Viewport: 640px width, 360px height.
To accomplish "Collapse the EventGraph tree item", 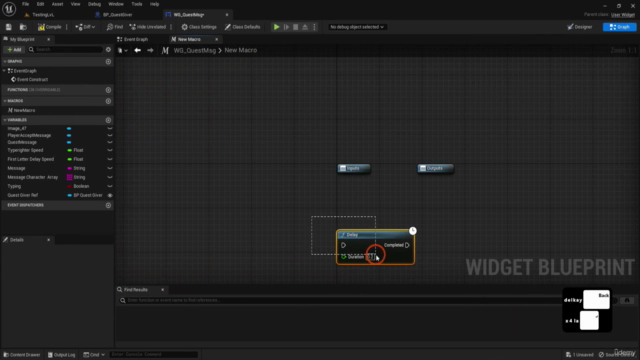I will (x=4, y=71).
